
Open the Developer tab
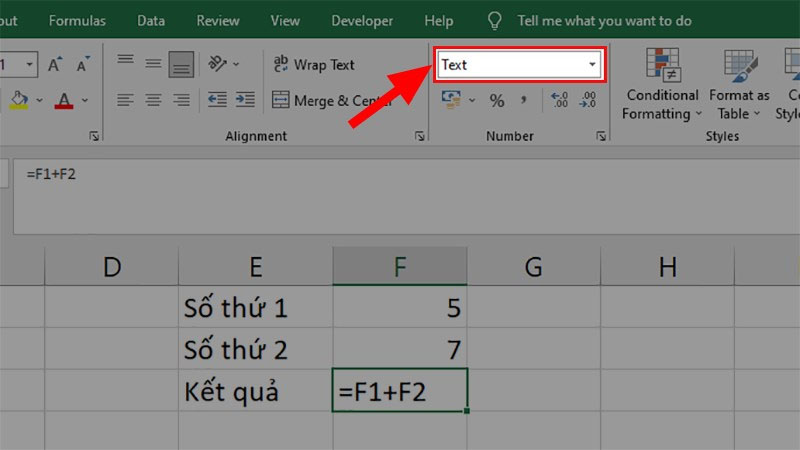361,20
